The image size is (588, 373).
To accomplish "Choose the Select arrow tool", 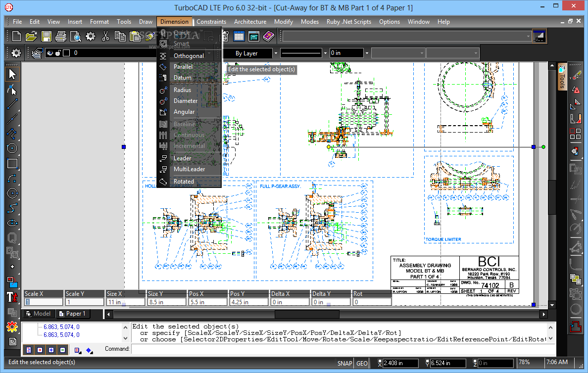I will click(12, 74).
